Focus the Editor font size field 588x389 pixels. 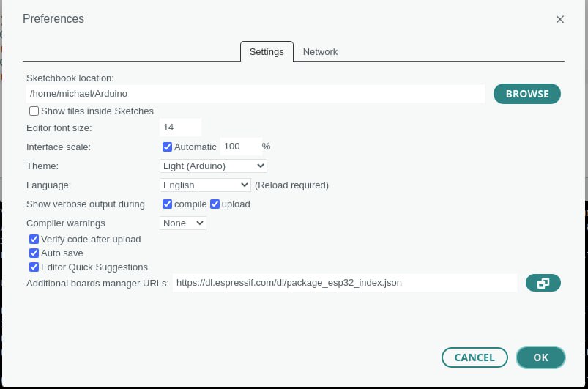click(x=180, y=127)
